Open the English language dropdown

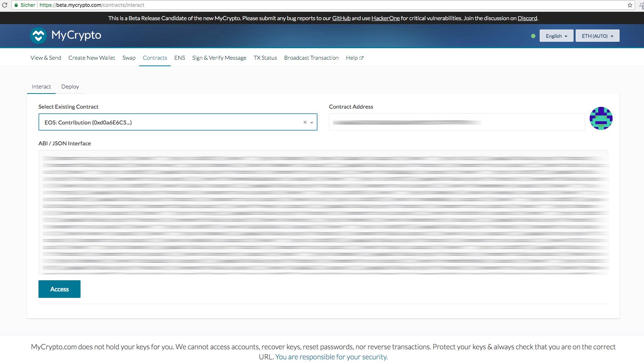point(556,36)
